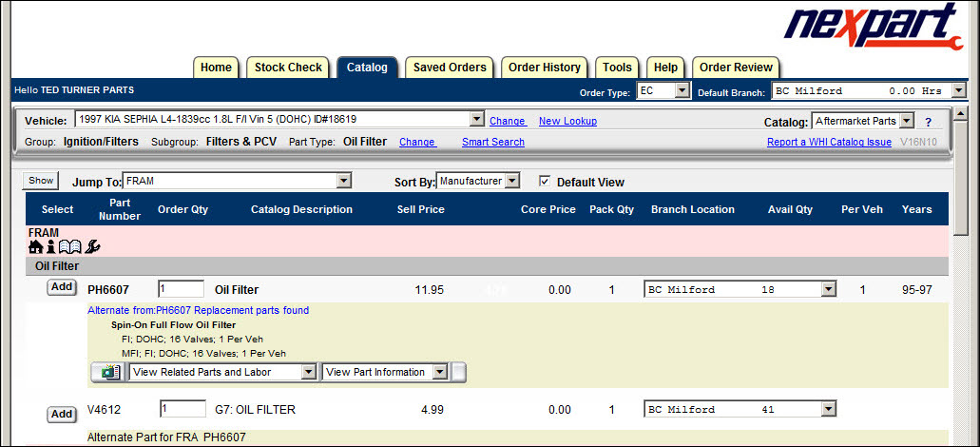Screen dimensions: 980x447
Task: Open the Sort By Manufacturer dropdown
Action: pyautogui.click(x=512, y=181)
